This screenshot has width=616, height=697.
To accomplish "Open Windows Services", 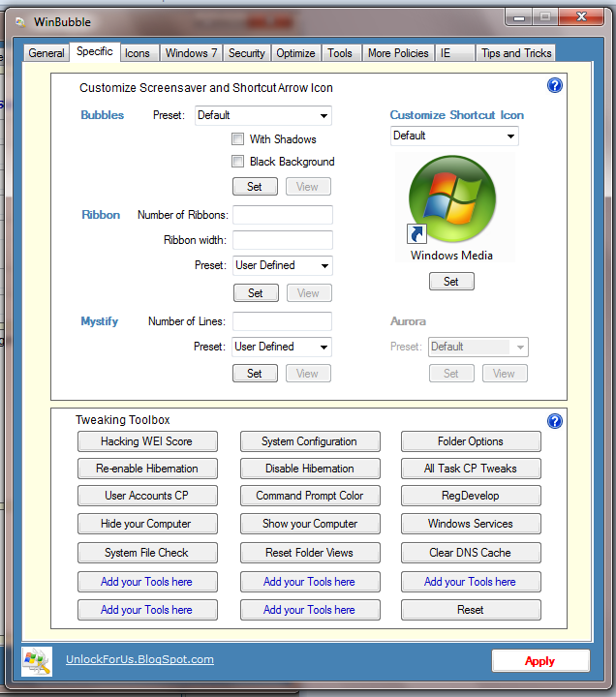I will pos(471,524).
